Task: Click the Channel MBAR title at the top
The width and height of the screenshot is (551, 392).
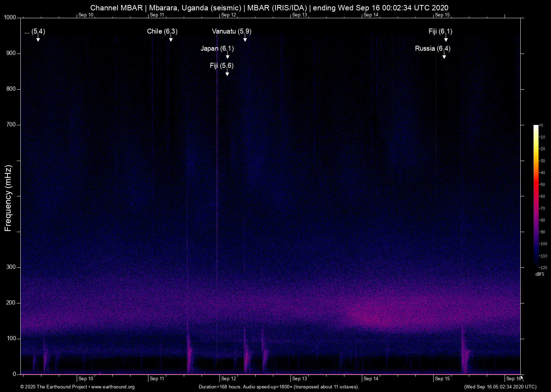Action: pyautogui.click(x=269, y=7)
